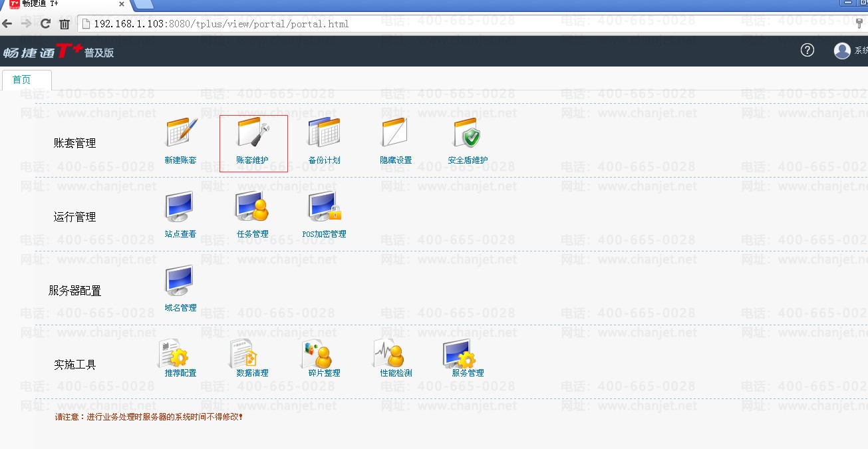Open the 域名管理 monitor icon
The height and width of the screenshot is (449, 868).
(x=180, y=280)
